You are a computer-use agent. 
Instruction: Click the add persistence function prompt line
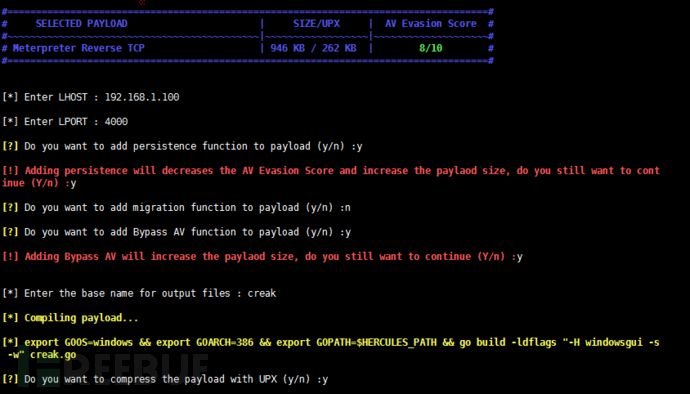click(x=182, y=146)
